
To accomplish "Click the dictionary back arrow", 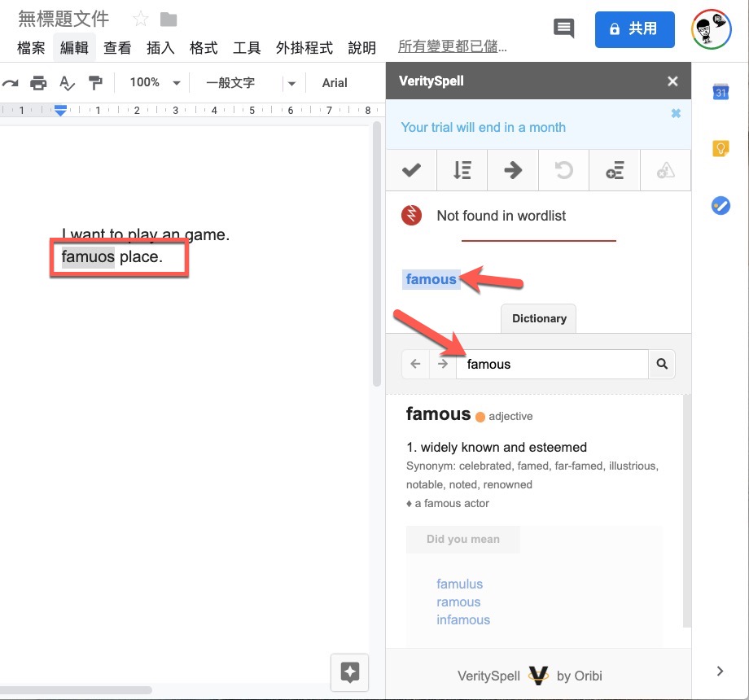I will click(x=415, y=365).
